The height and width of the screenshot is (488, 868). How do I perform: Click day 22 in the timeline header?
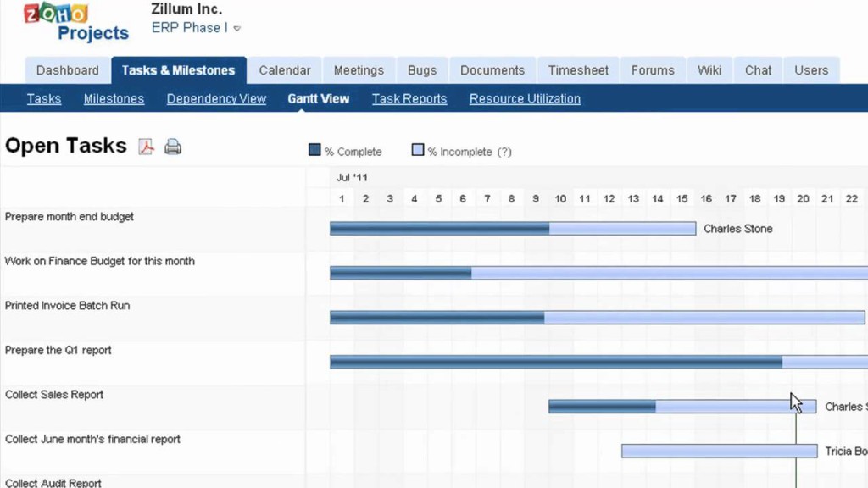pyautogui.click(x=851, y=198)
